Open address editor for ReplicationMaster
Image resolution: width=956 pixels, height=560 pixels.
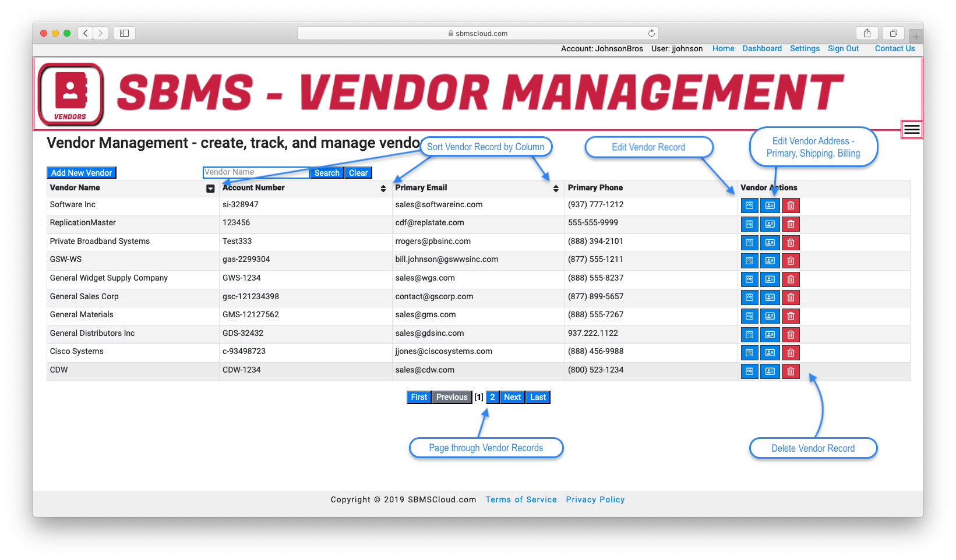770,224
